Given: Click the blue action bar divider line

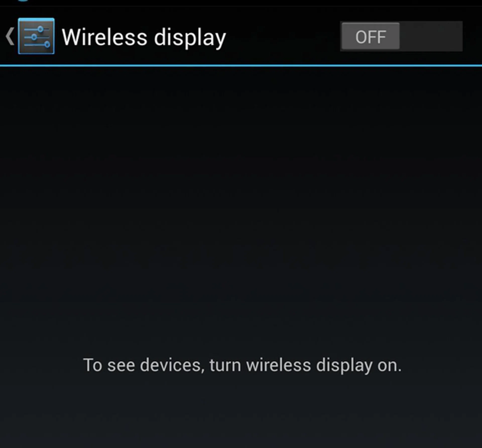Looking at the screenshot, I should click(241, 66).
